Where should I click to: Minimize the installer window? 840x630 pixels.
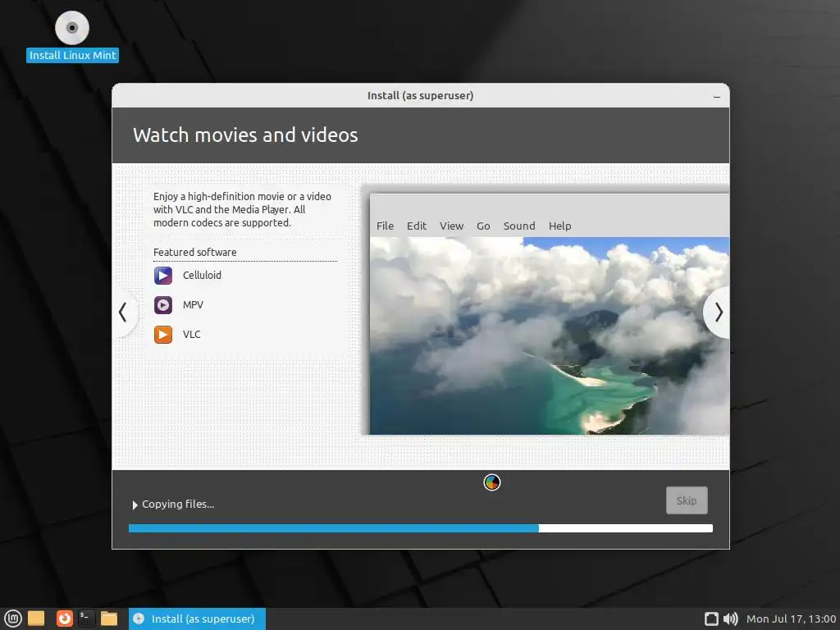tap(717, 97)
